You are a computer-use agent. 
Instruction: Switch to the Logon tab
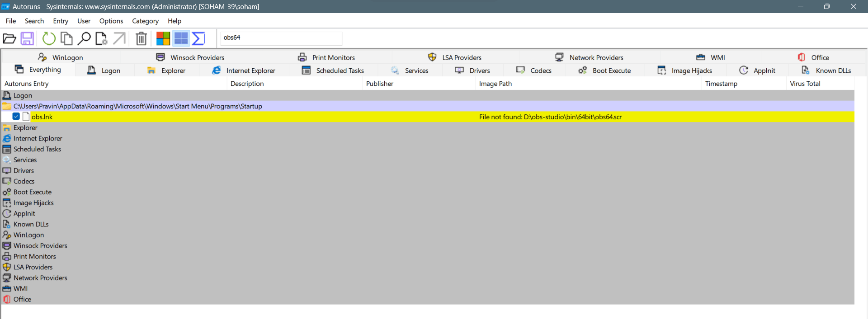point(104,70)
